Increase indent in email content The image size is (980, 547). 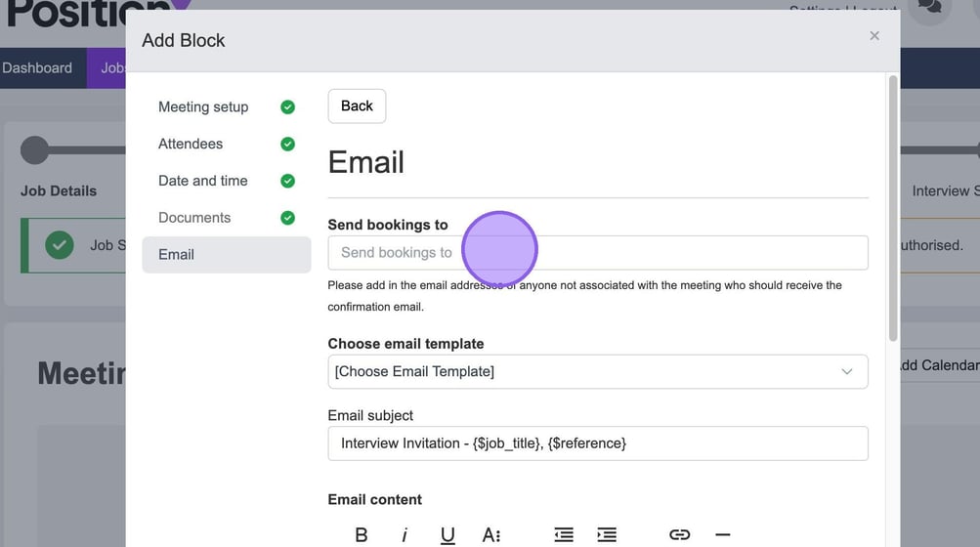click(x=607, y=534)
